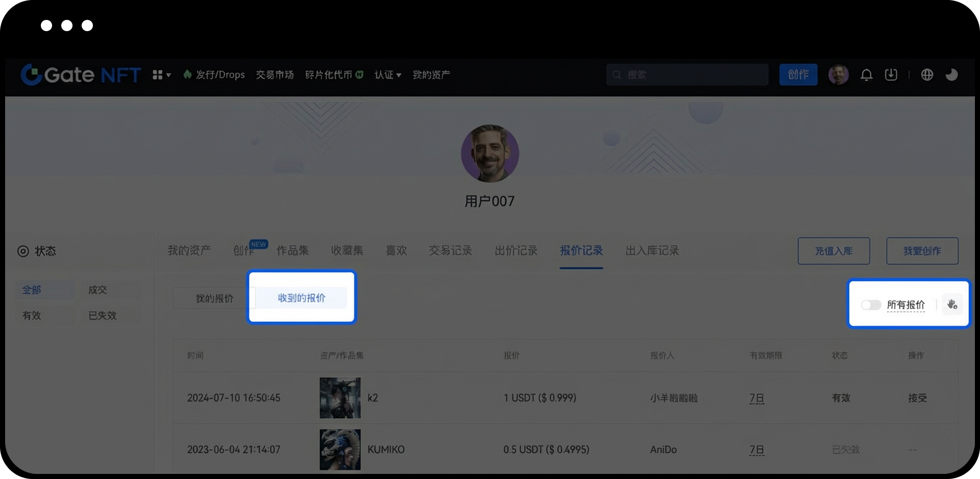This screenshot has height=479, width=980.
Task: Select the 已失效 status filter
Action: coord(102,316)
